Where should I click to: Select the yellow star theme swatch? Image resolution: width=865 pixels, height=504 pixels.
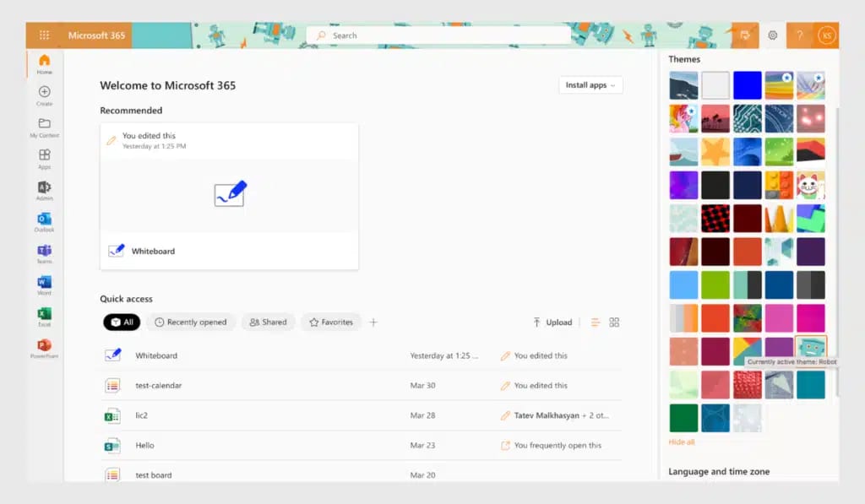(715, 152)
